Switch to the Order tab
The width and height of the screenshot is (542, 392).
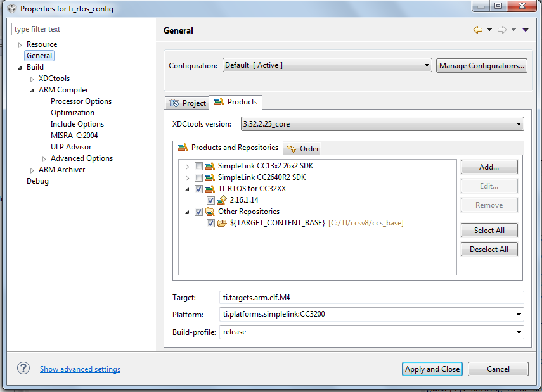pyautogui.click(x=302, y=149)
